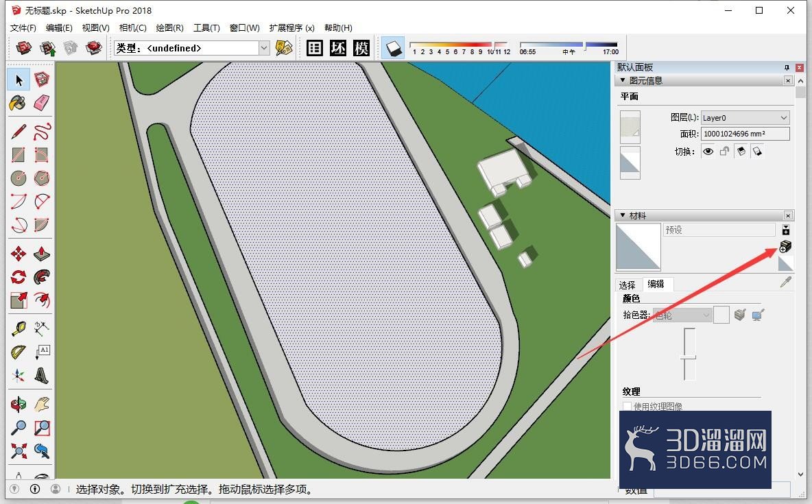Screen dimensions: 812x504
Task: Open the 文件(F) menu
Action: coord(23,27)
